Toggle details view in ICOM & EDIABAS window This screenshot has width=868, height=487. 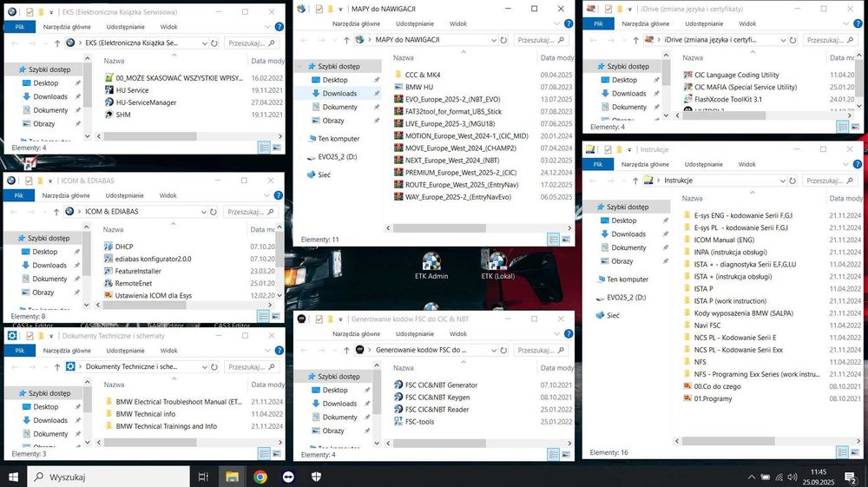(x=263, y=316)
